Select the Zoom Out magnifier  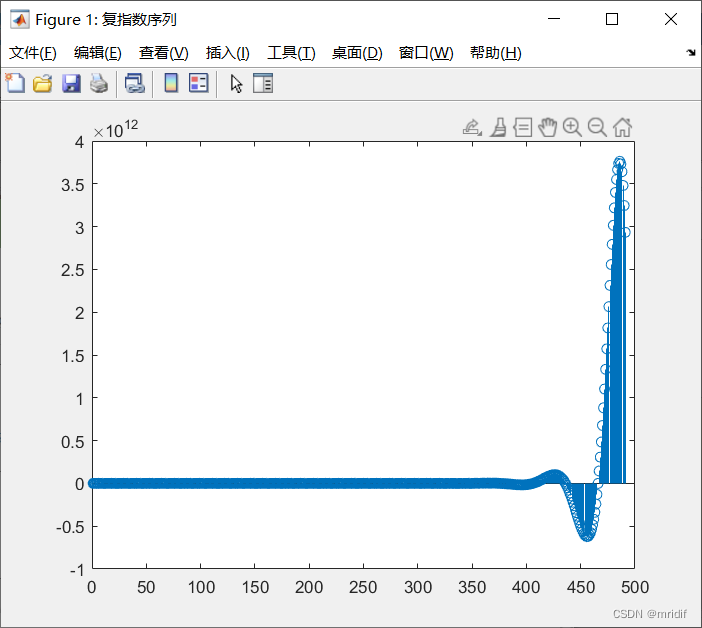[597, 128]
